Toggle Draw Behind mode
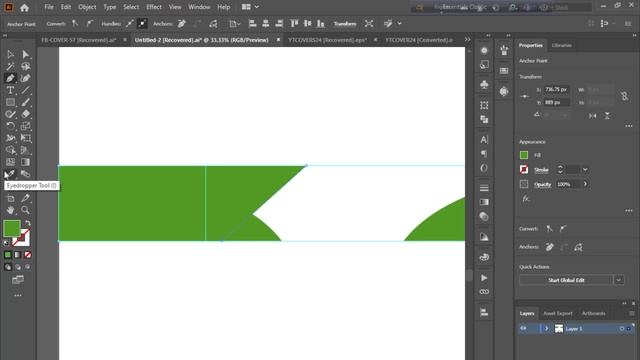The width and height of the screenshot is (640, 360). point(18,267)
